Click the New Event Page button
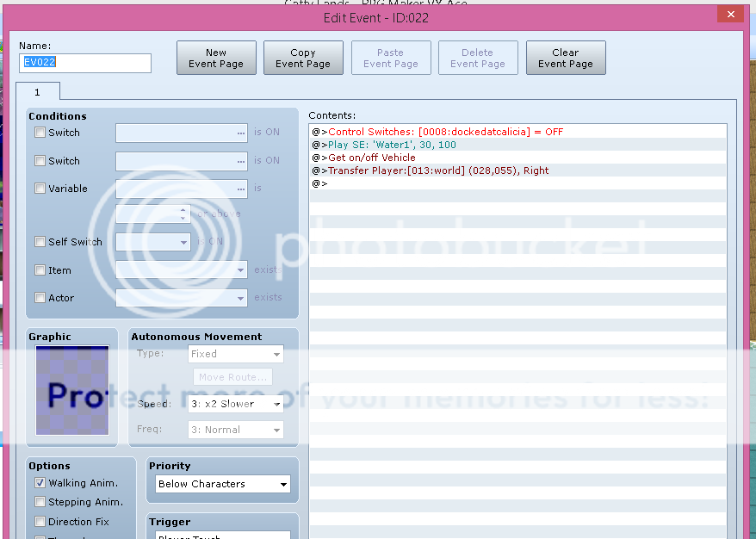 216,58
